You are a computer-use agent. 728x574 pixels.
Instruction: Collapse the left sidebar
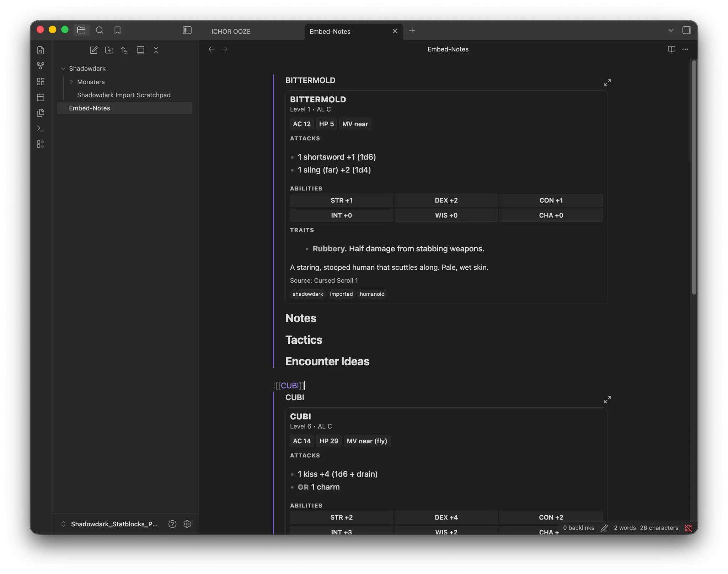(187, 30)
